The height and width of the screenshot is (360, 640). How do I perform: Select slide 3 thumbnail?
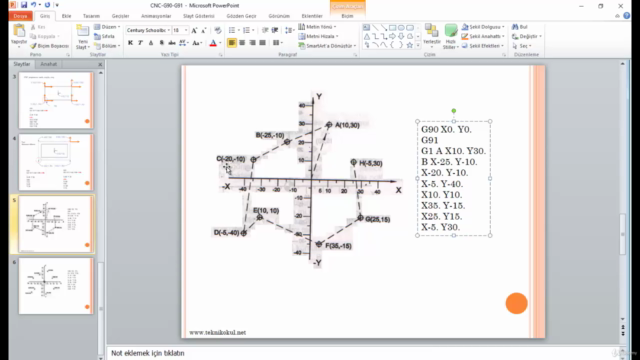(56, 100)
